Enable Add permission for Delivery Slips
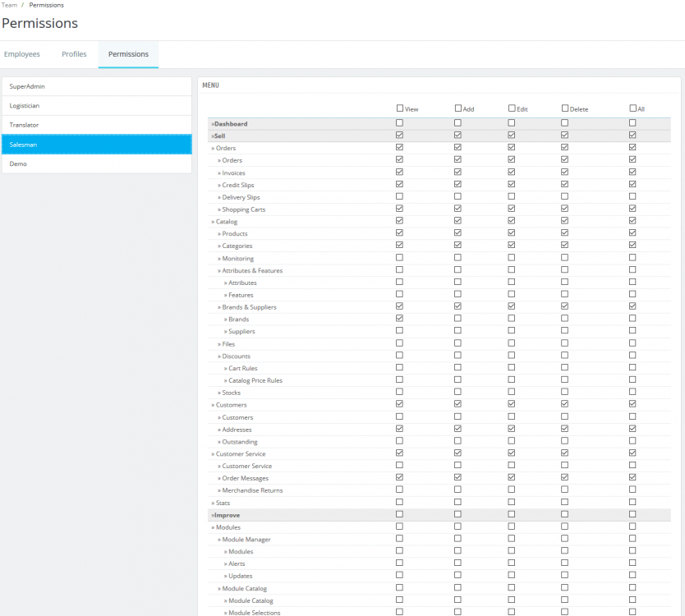This screenshot has width=685, height=616. (457, 196)
